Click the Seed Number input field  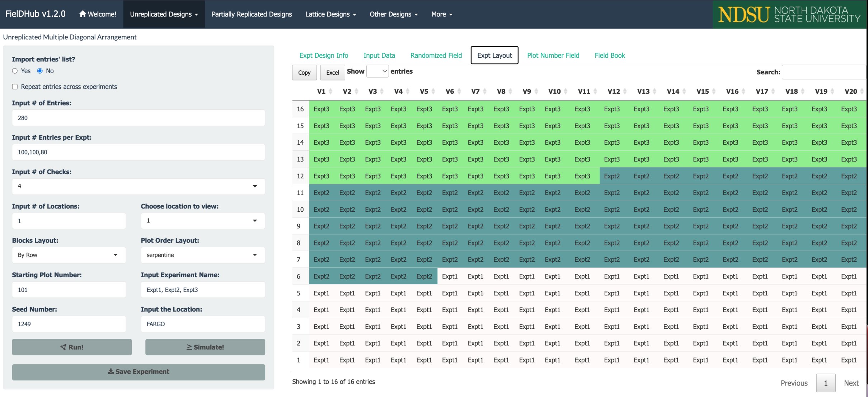[69, 324]
